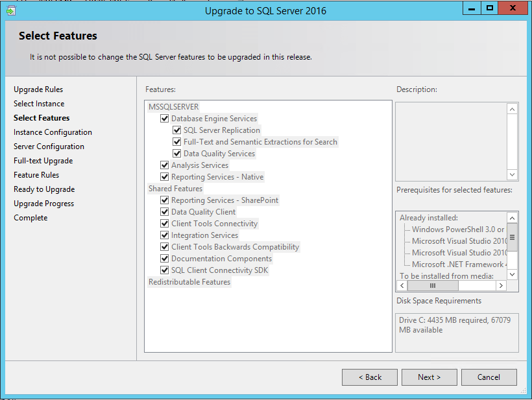
Task: Disable Full-Text and Semantic Extractions for Search
Action: (x=176, y=141)
